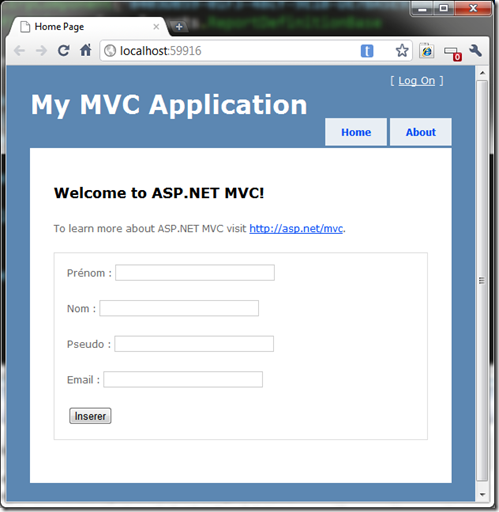
Task: Click the scrollbar down arrow
Action: (482, 494)
